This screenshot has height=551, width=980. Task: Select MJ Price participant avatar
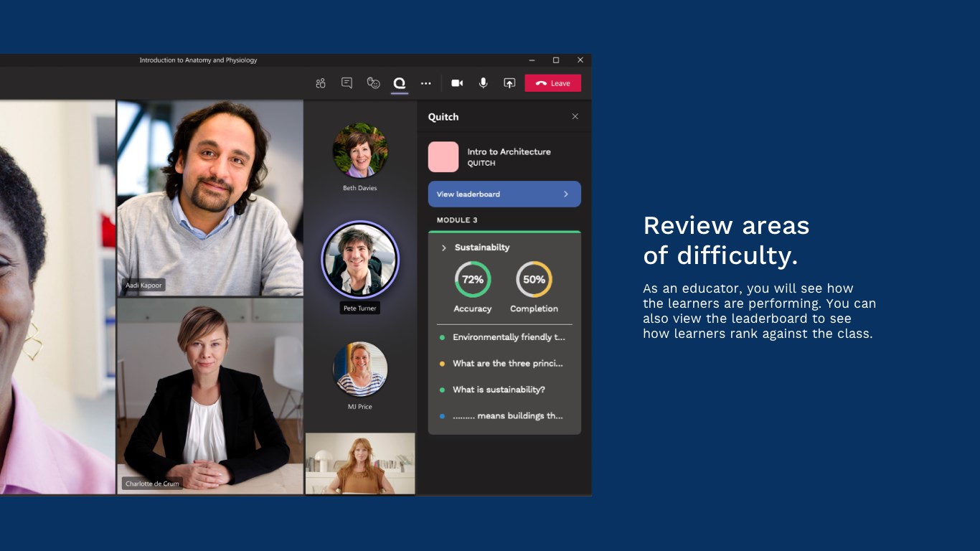click(x=360, y=369)
